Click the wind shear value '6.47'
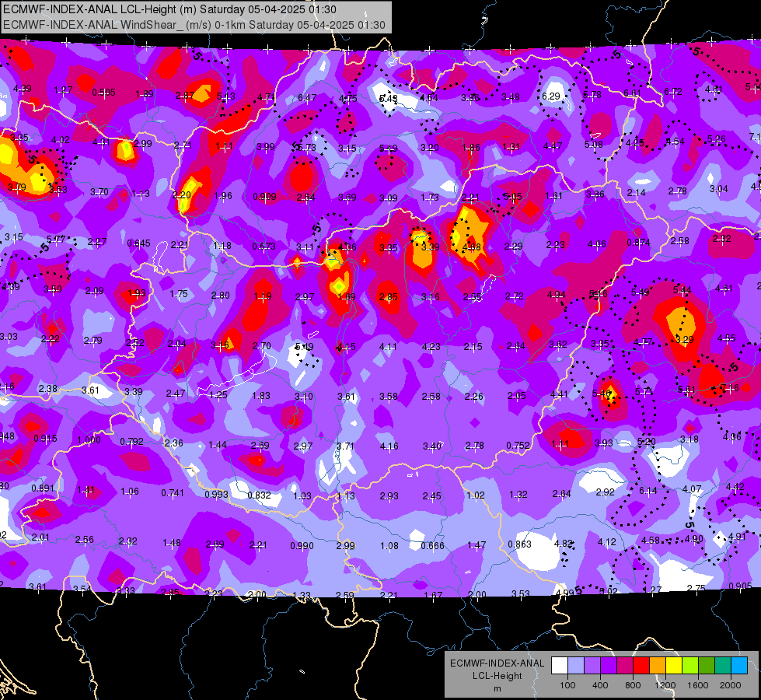The image size is (761, 700). click(307, 98)
